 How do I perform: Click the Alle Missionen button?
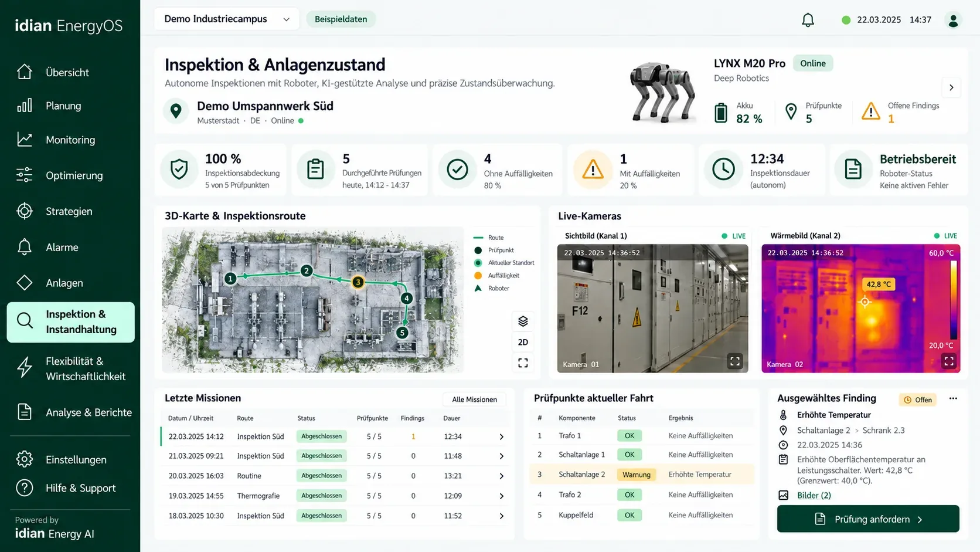pos(474,399)
